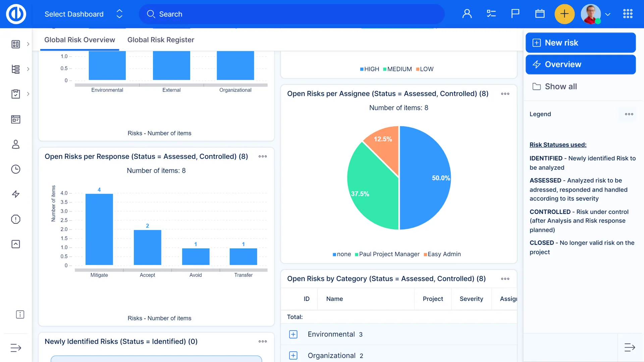Select the Global Risk Overview tab
Viewport: 644px width, 362px height.
point(79,40)
